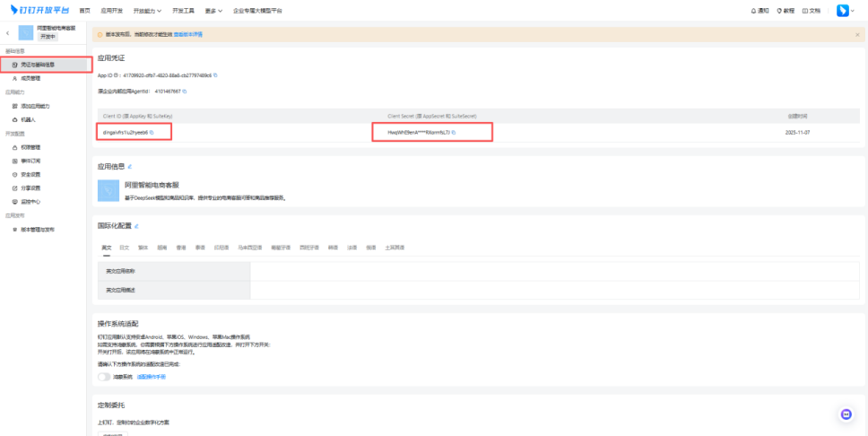
Task: Open 通知 notifications bell
Action: coord(760,11)
